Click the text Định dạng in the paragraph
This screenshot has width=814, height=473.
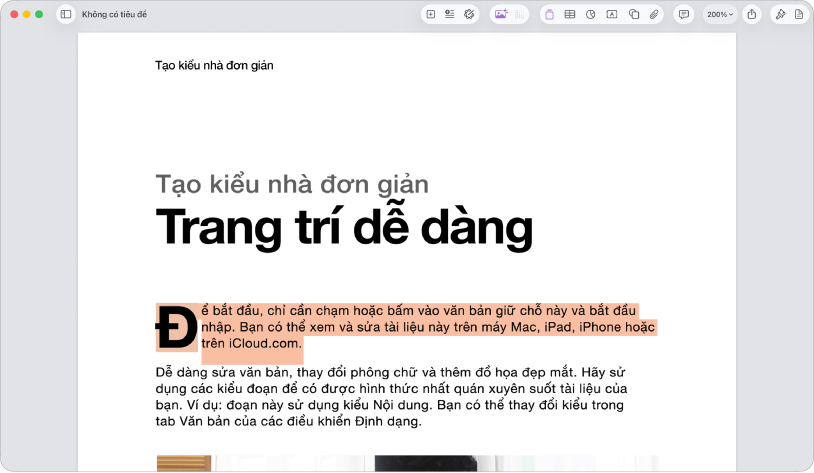coord(387,421)
